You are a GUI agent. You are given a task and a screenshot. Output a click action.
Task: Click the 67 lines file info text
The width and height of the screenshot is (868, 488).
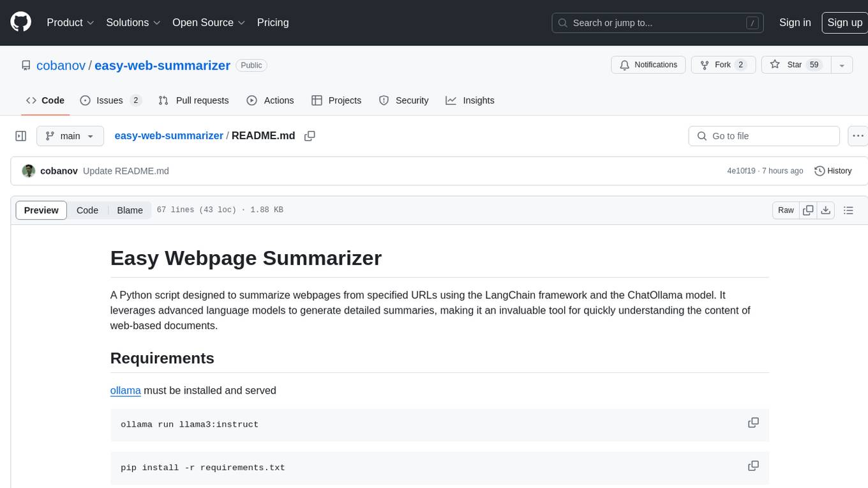point(220,210)
